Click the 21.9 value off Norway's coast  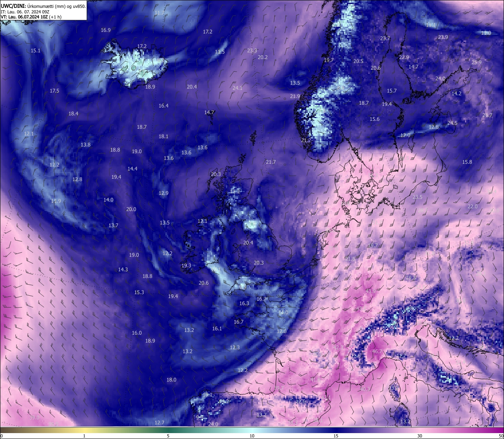tap(295, 96)
